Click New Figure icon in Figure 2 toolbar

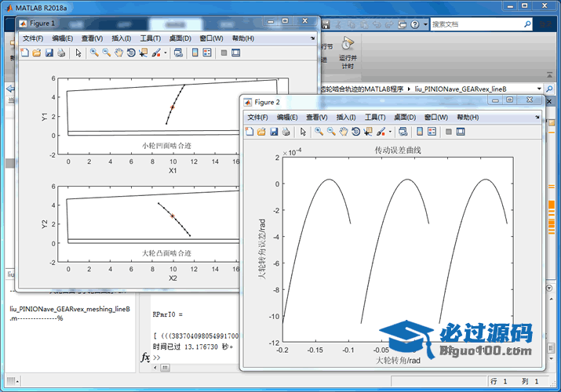[250, 132]
